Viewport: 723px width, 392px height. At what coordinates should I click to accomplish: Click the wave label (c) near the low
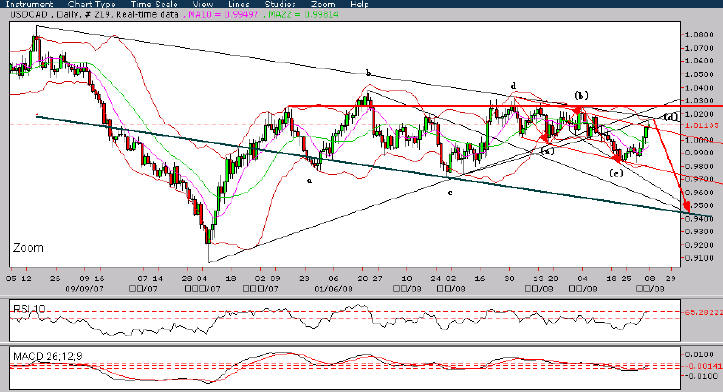(616, 173)
